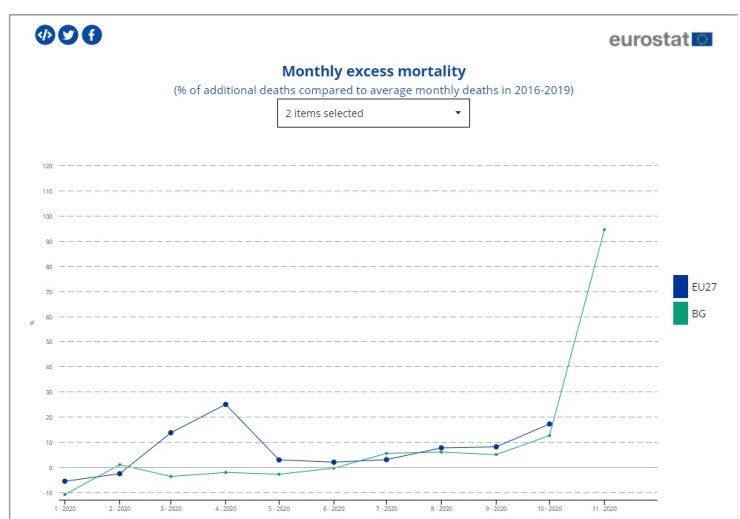The width and height of the screenshot is (740, 519).
Task: Click the green BG legend color swatch
Action: pyautogui.click(x=681, y=313)
